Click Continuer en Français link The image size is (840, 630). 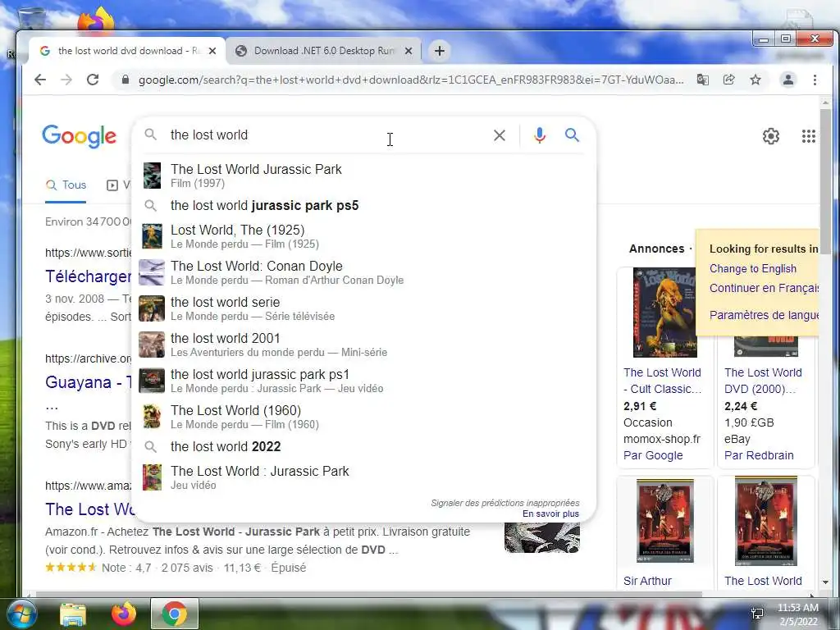764,288
